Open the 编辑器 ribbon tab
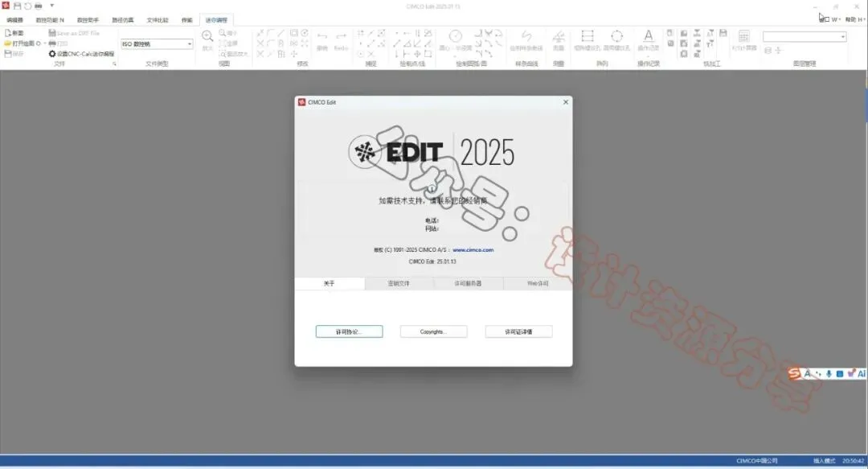The width and height of the screenshot is (868, 469). click(15, 20)
